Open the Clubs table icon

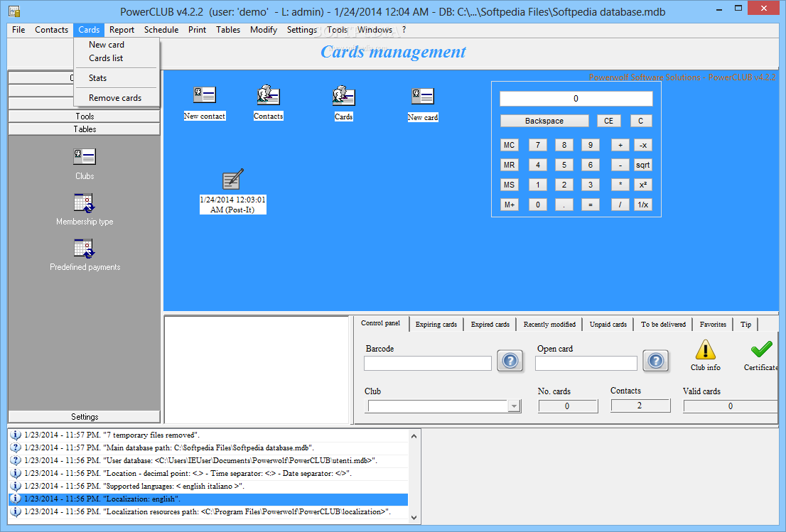point(85,157)
